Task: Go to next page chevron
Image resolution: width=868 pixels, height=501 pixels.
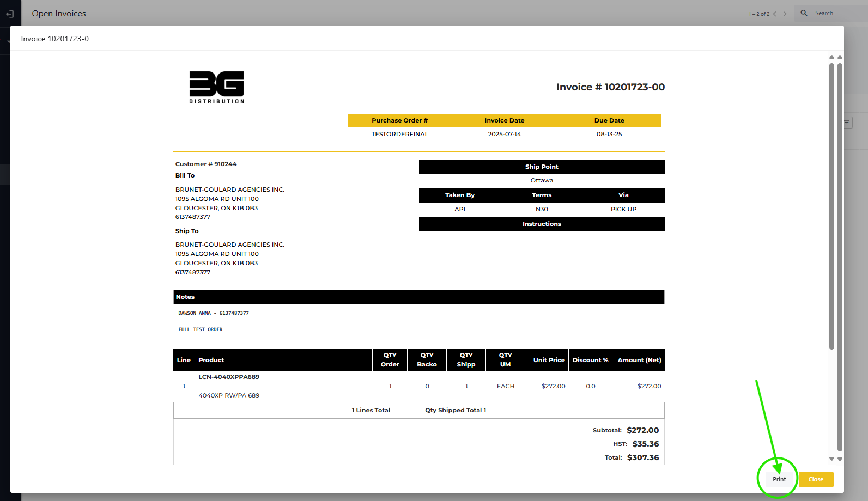Action: coord(785,14)
